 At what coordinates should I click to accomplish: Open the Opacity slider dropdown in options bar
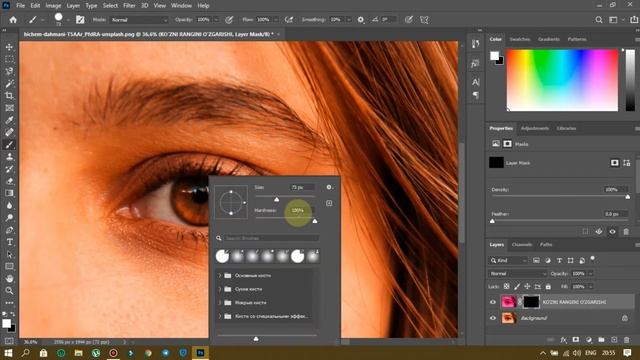coord(216,20)
